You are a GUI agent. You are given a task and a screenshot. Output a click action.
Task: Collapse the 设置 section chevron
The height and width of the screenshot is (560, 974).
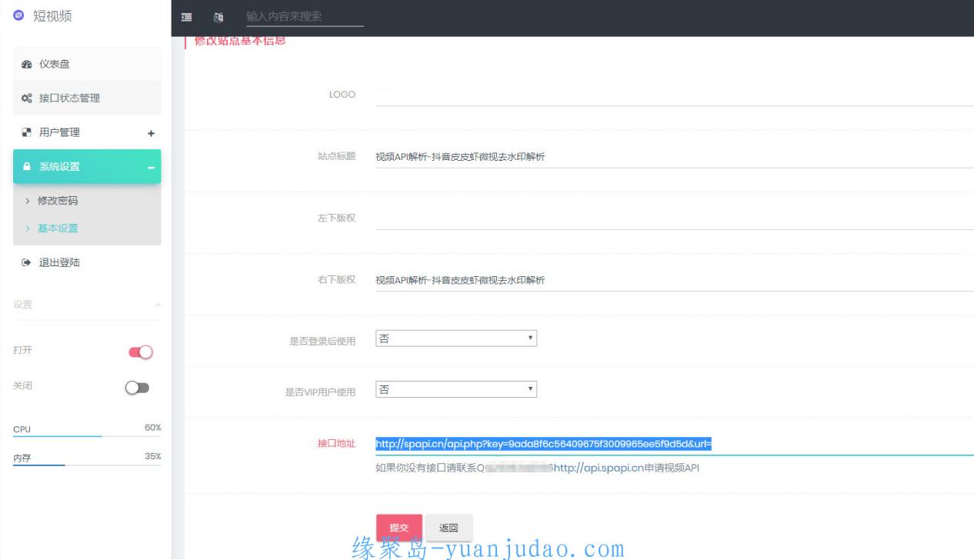[158, 305]
